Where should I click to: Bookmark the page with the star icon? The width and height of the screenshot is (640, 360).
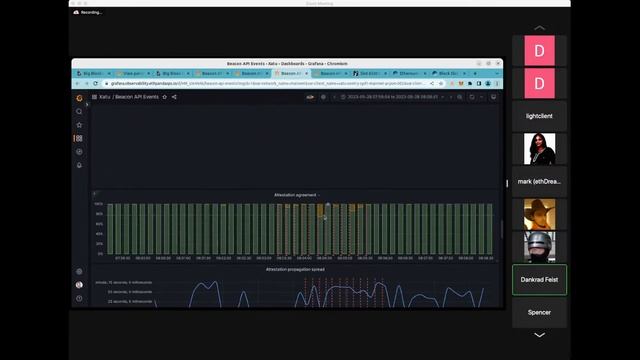[441, 83]
